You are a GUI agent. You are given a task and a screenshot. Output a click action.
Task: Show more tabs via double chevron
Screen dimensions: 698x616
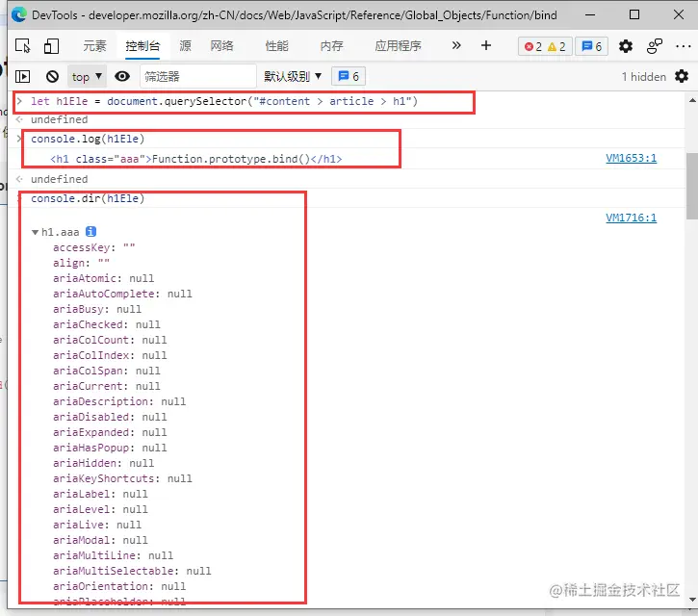(x=455, y=45)
